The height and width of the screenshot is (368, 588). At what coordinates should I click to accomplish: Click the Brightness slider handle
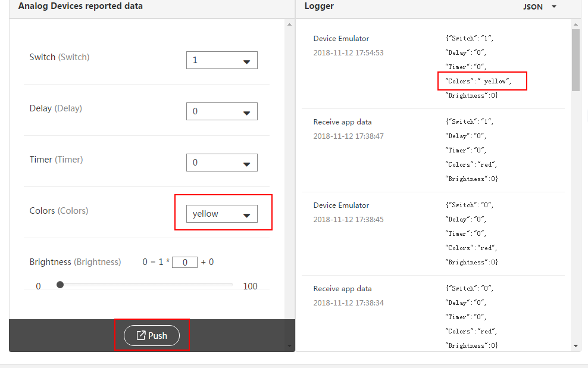(60, 285)
